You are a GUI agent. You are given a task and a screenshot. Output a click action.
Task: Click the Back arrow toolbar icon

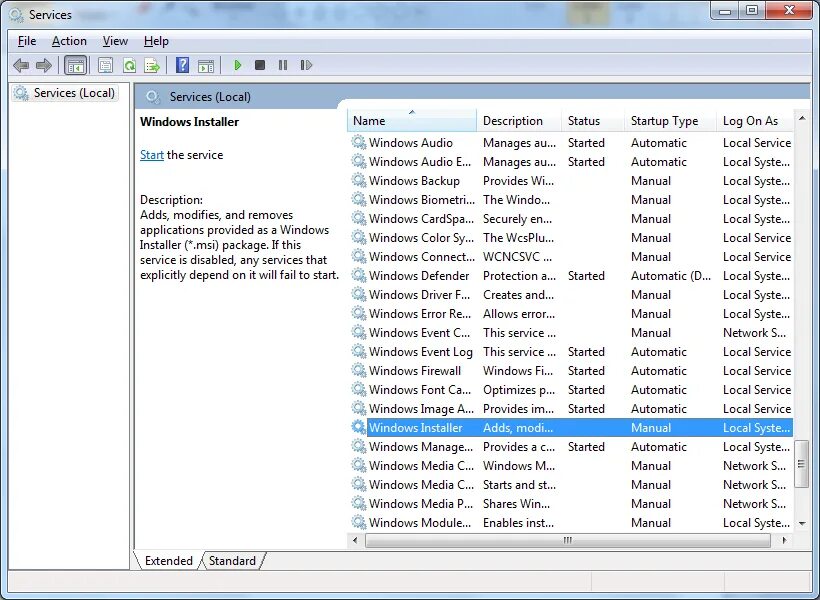point(21,65)
